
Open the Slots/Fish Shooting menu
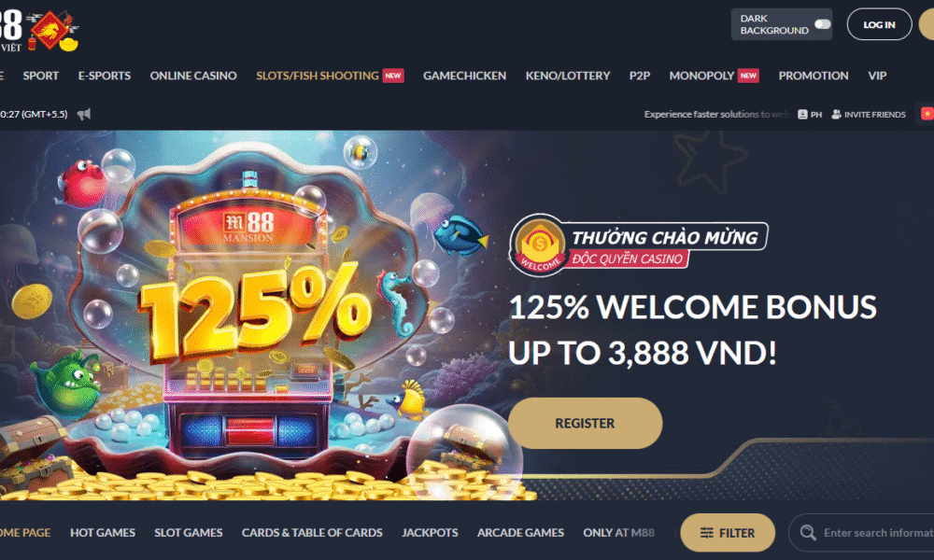(x=318, y=76)
